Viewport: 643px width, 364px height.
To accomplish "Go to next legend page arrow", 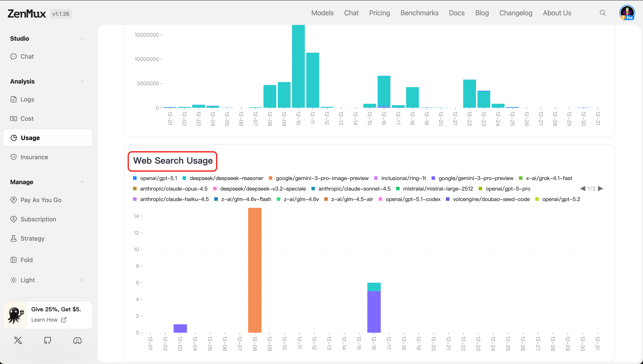I will (x=601, y=189).
